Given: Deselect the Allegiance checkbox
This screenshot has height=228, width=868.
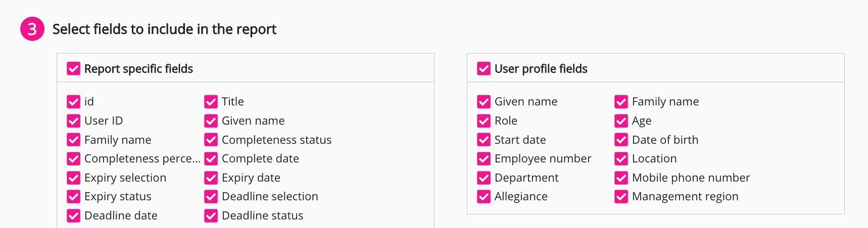Looking at the screenshot, I should tap(484, 197).
